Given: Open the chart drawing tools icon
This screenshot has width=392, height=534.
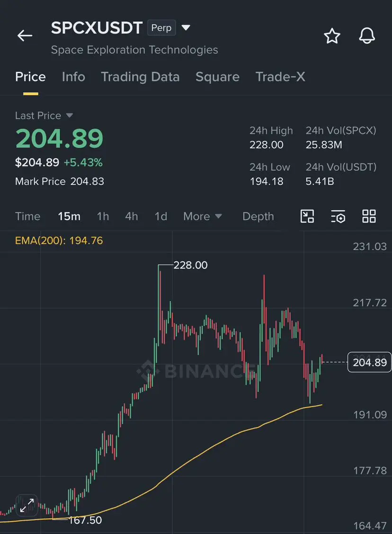Looking at the screenshot, I should pos(307,216).
